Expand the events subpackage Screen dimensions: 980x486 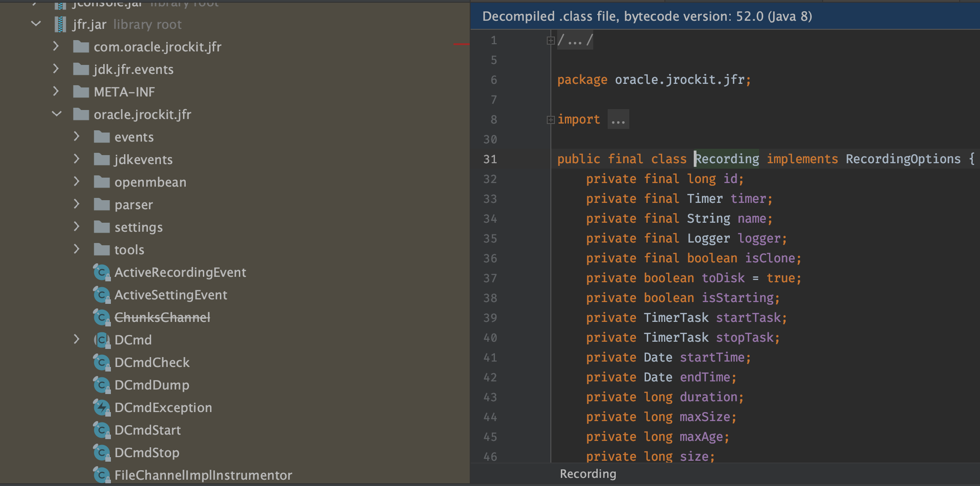pos(77,136)
